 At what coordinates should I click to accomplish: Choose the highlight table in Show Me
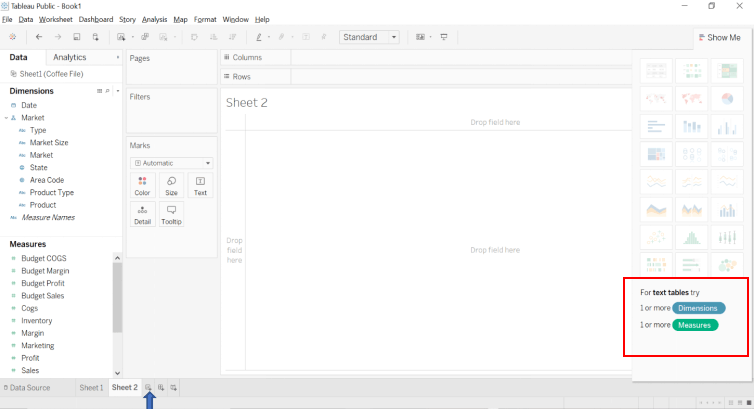coord(727,71)
